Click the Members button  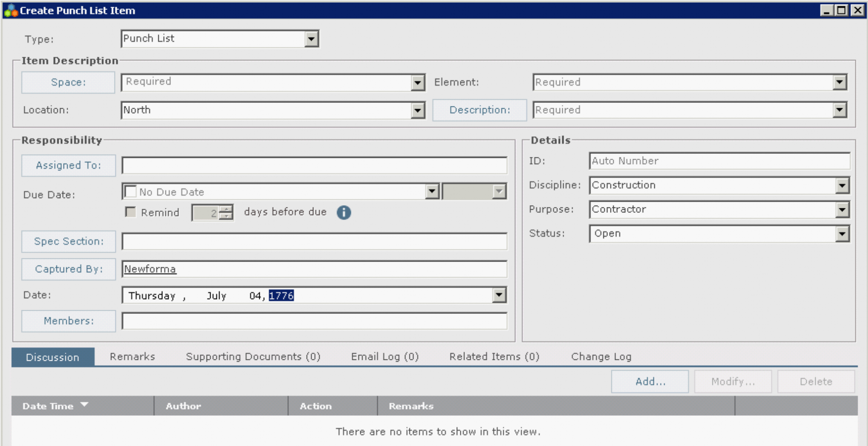click(x=69, y=321)
